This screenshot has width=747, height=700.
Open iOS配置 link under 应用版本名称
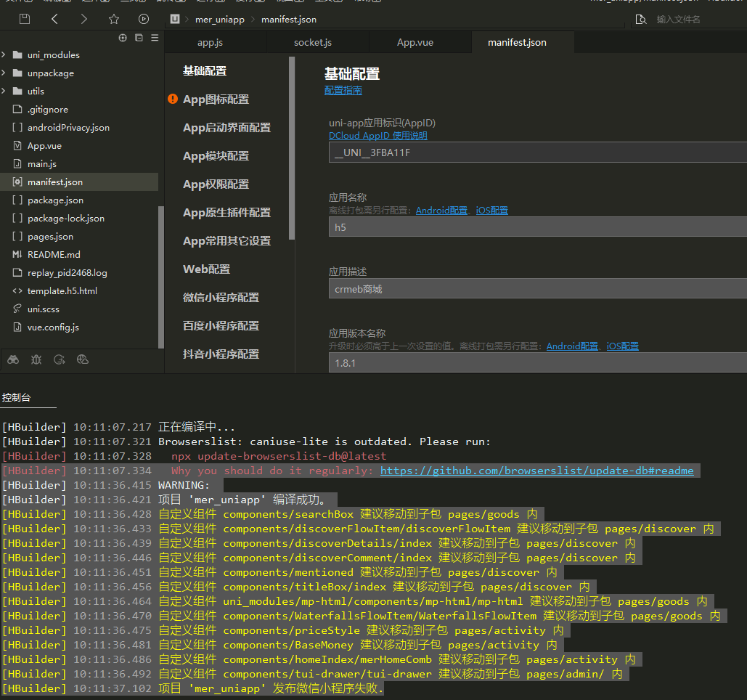coord(622,346)
